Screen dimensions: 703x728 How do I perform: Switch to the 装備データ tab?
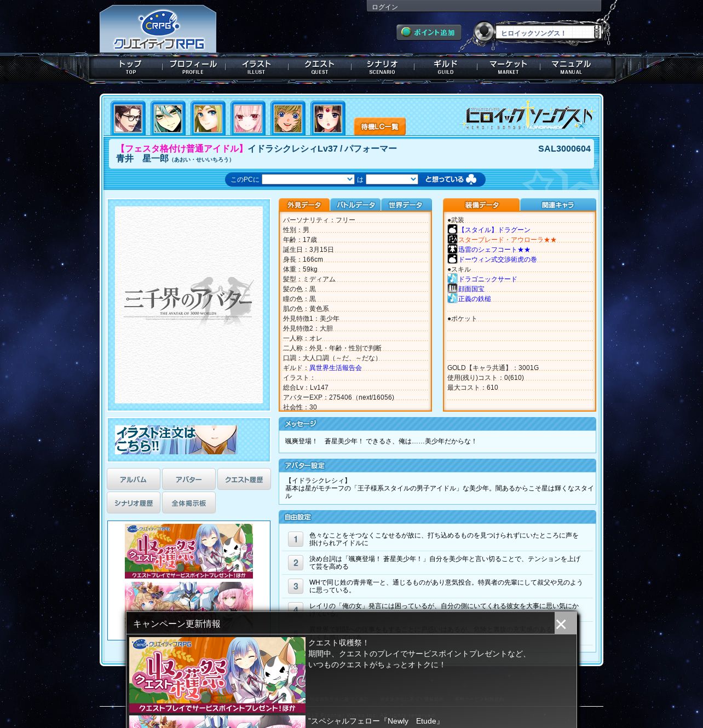[482, 205]
